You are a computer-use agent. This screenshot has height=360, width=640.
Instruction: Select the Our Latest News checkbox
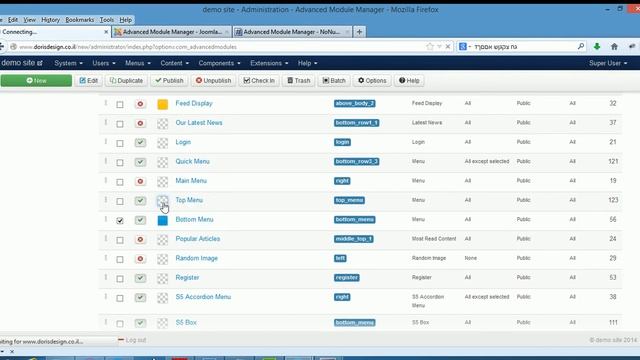[x=120, y=124]
